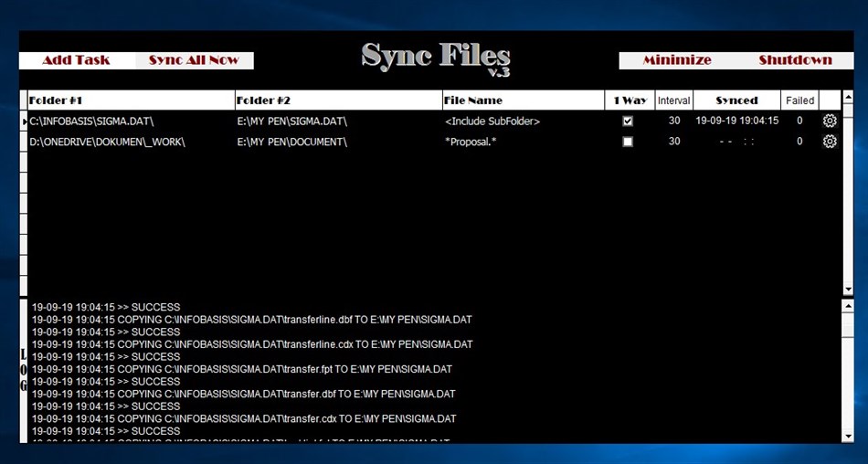Click the <Include SubFolder> cell
Image resolution: width=868 pixels, height=464 pixels.
coord(524,121)
